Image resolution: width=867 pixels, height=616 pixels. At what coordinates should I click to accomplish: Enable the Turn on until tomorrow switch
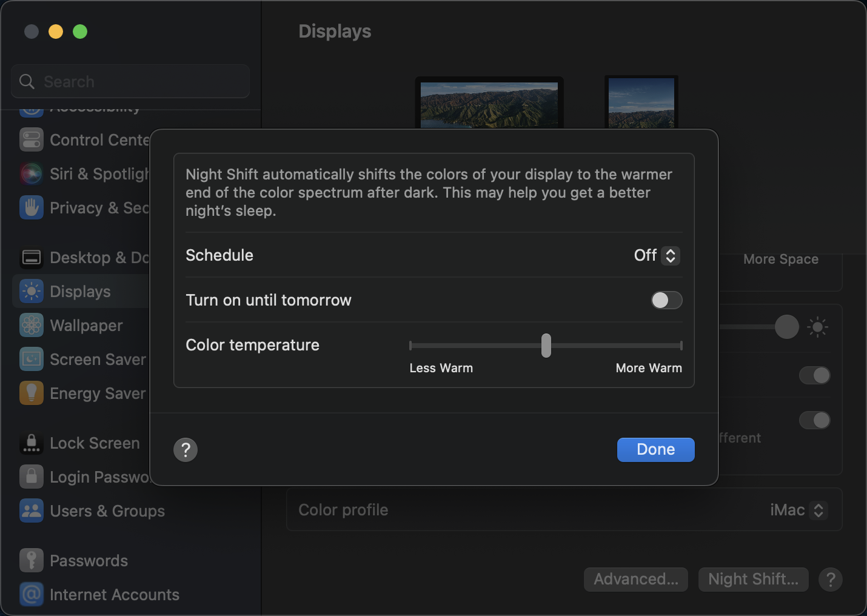(666, 300)
